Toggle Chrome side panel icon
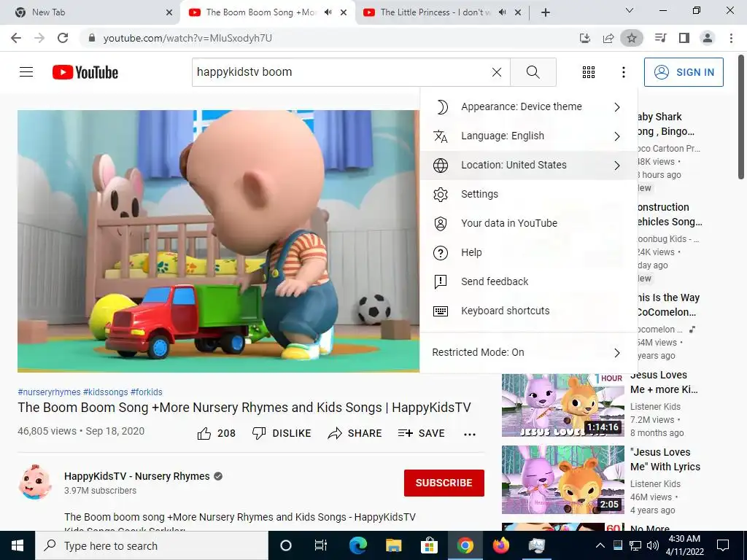 pos(684,38)
